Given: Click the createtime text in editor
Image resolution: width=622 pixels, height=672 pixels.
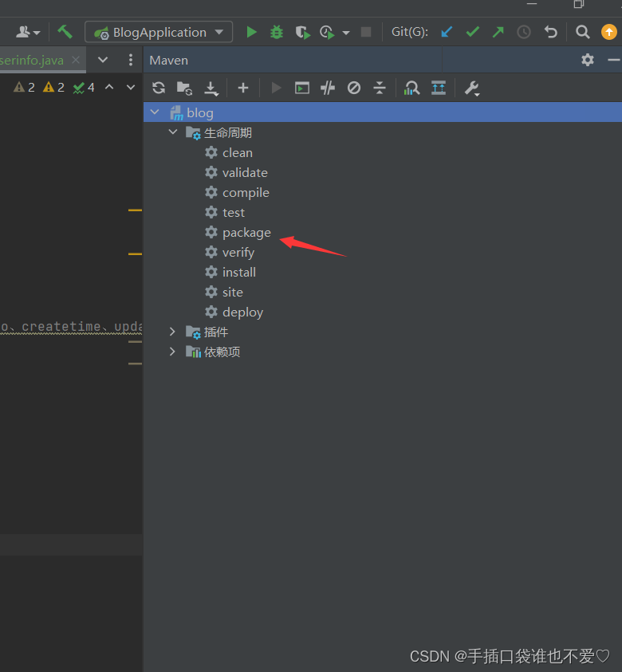Looking at the screenshot, I should click(61, 327).
